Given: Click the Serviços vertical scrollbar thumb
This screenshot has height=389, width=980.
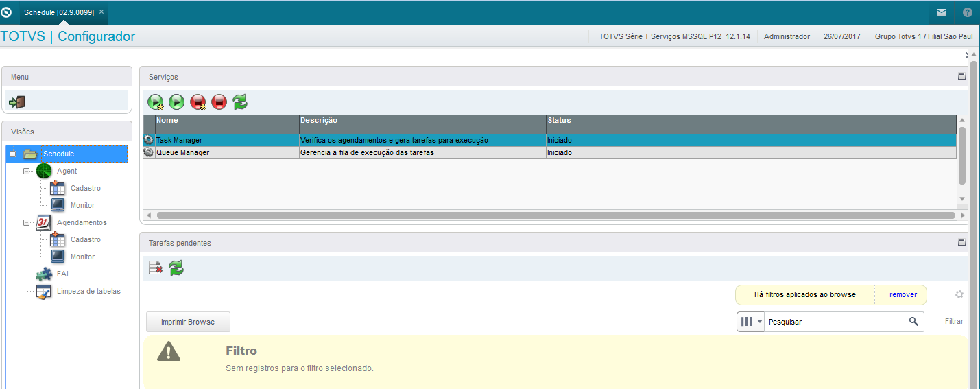Looking at the screenshot, I should pyautogui.click(x=962, y=155).
